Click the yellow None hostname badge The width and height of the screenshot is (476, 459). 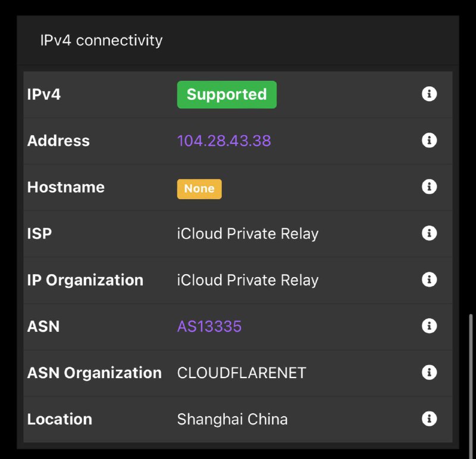click(199, 188)
